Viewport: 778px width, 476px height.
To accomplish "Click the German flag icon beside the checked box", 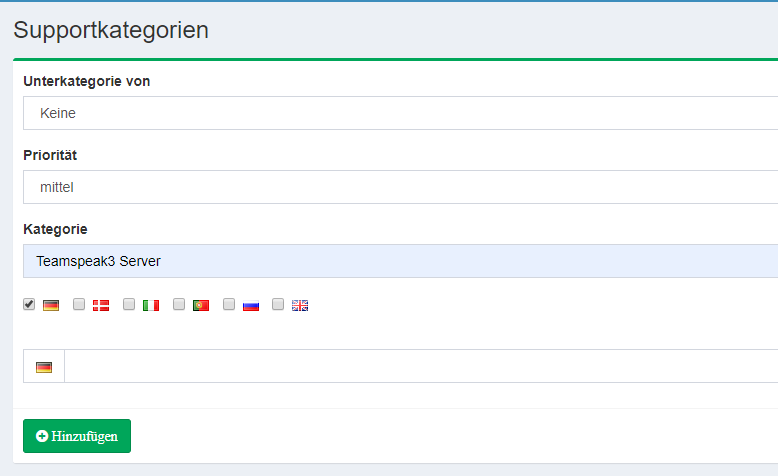I will [51, 306].
